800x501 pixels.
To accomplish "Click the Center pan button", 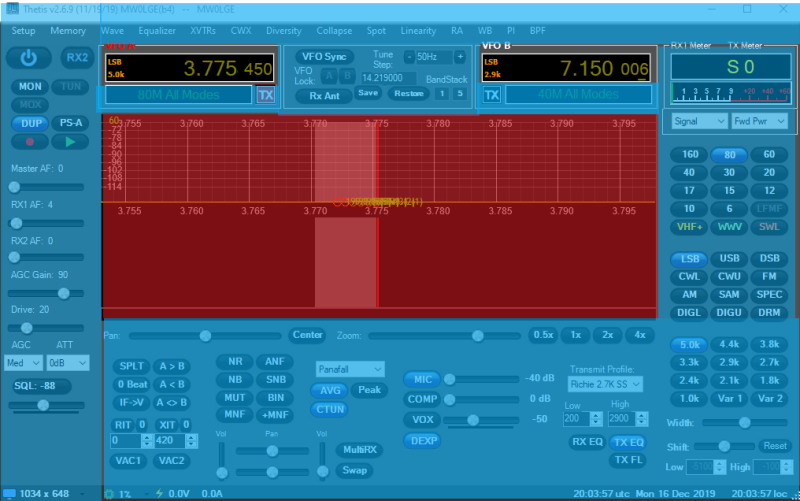I will (x=307, y=335).
